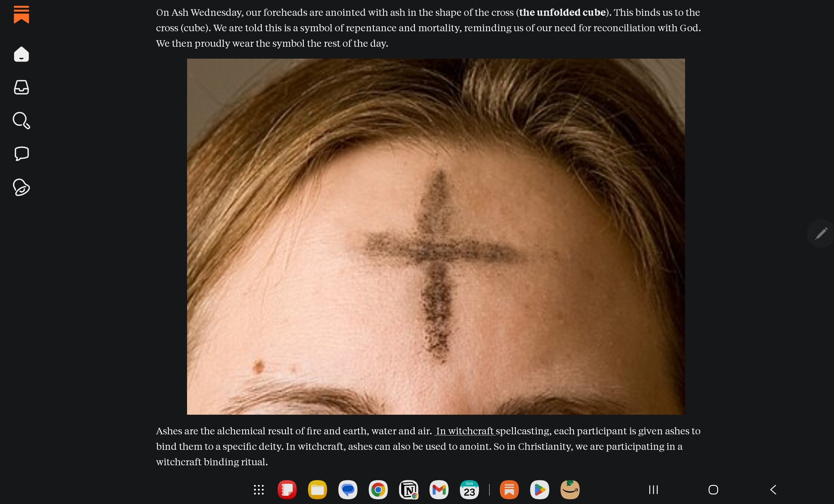
Task: Click bold text "the unfolded cube"
Action: coord(562,13)
